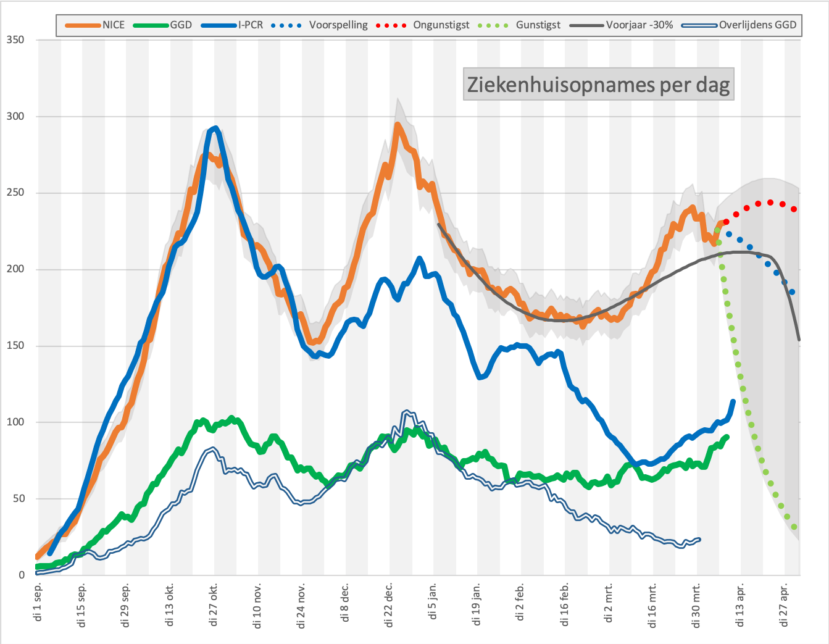829x644 pixels.
Task: Click the di 30 mrt. x-axis label
Action: (696, 604)
